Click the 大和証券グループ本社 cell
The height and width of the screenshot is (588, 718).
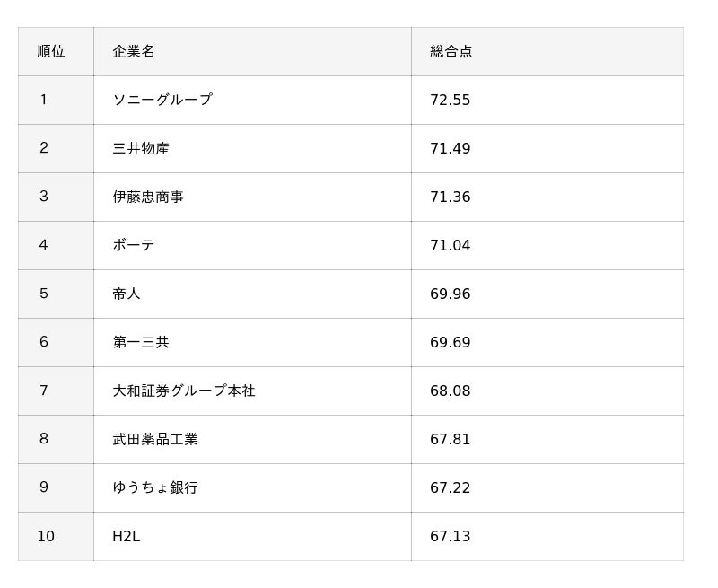184,391
